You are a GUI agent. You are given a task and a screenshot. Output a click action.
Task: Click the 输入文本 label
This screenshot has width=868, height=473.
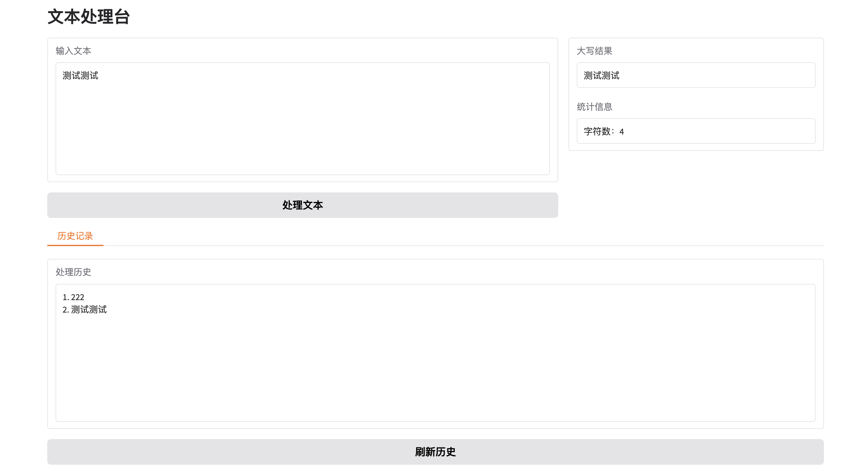[x=73, y=51]
